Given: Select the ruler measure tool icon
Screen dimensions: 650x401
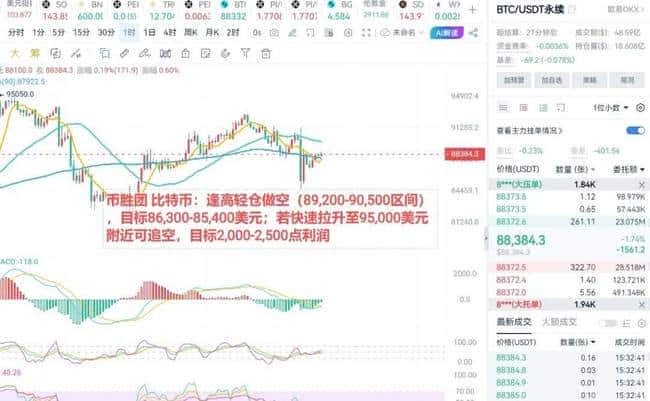Looking at the screenshot, I should point(124,53).
